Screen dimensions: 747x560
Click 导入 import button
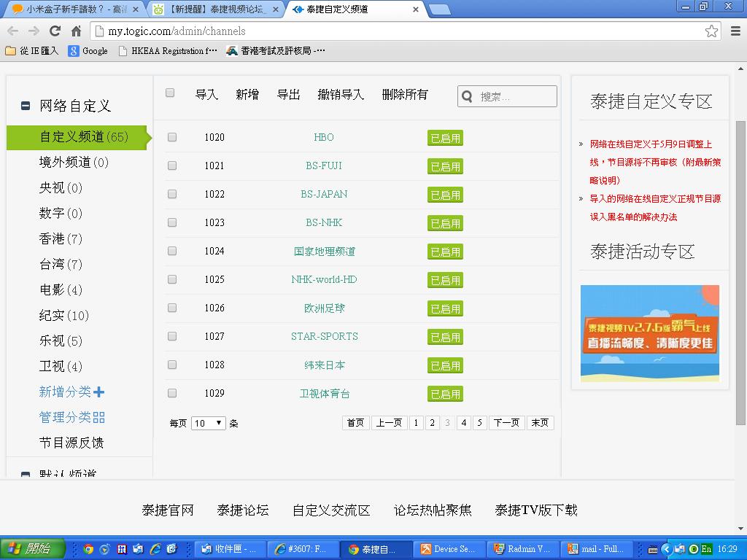206,94
